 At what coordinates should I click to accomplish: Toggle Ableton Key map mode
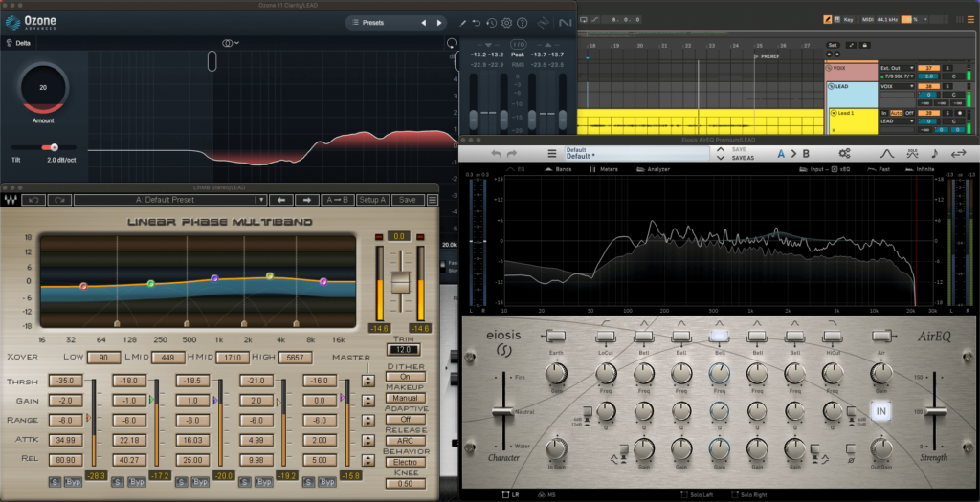(x=848, y=20)
